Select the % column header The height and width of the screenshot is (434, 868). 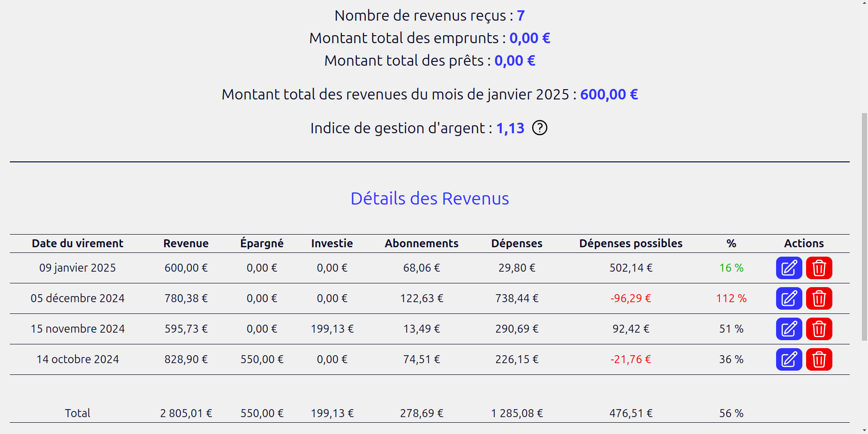pos(730,243)
